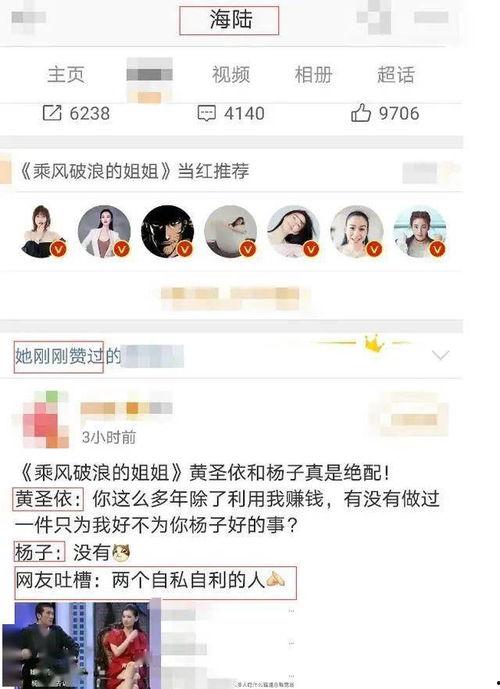The height and width of the screenshot is (689, 500).
Task: Tap the 她刚刚赞过的 label
Action: coord(68,356)
